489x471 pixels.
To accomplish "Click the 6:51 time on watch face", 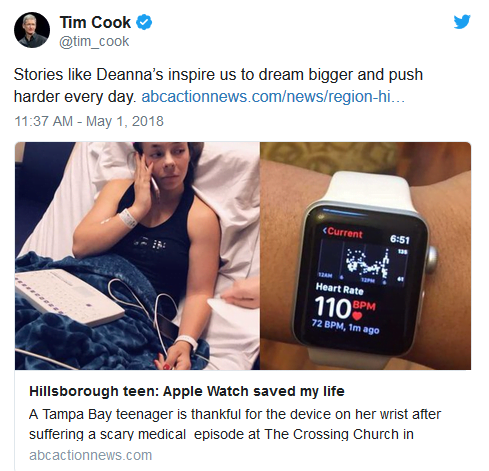I will (399, 239).
